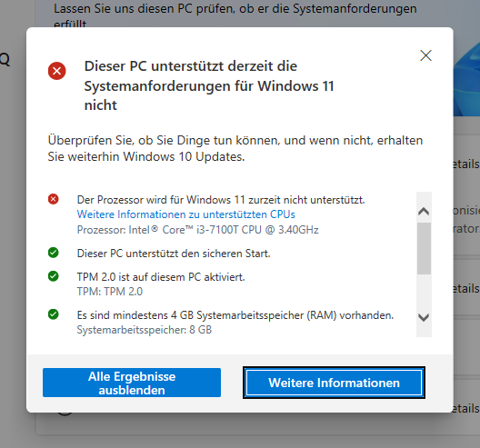Click the down arrow in the results scrollbar
The image size is (480, 448).
pos(424,317)
